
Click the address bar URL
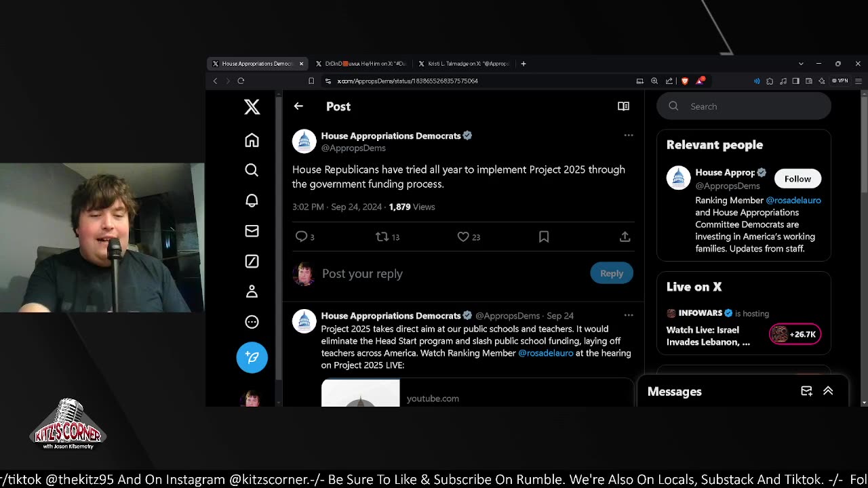[408, 81]
